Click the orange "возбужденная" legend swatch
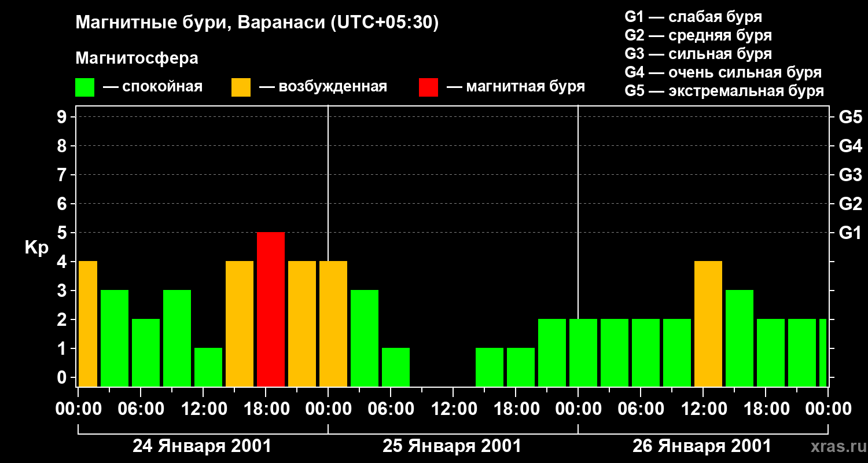This screenshot has height=463, width=868. click(241, 87)
